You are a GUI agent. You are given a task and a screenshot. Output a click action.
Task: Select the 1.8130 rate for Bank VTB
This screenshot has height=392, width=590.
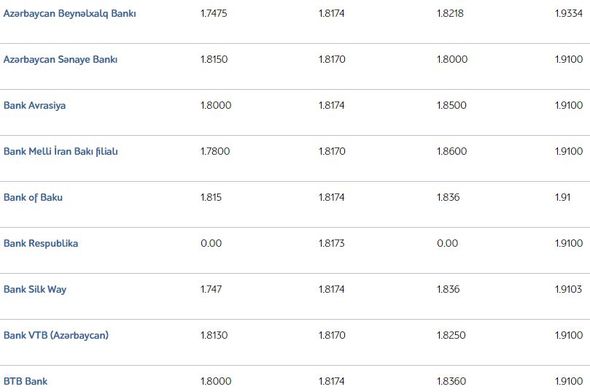pos(214,335)
